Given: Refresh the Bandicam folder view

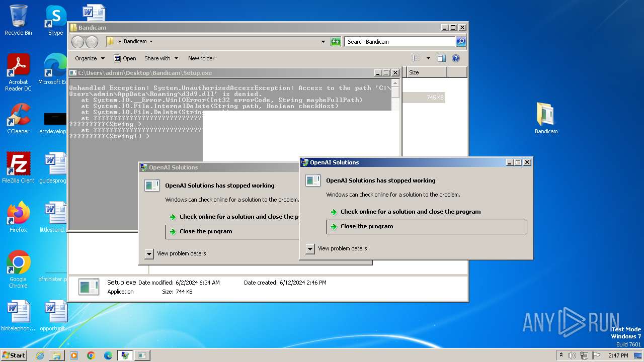Looking at the screenshot, I should [x=336, y=42].
